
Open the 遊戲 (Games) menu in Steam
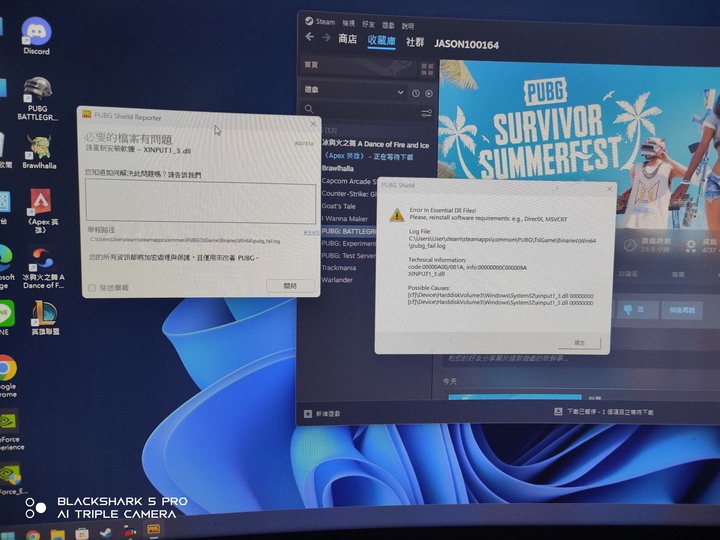tap(388, 25)
